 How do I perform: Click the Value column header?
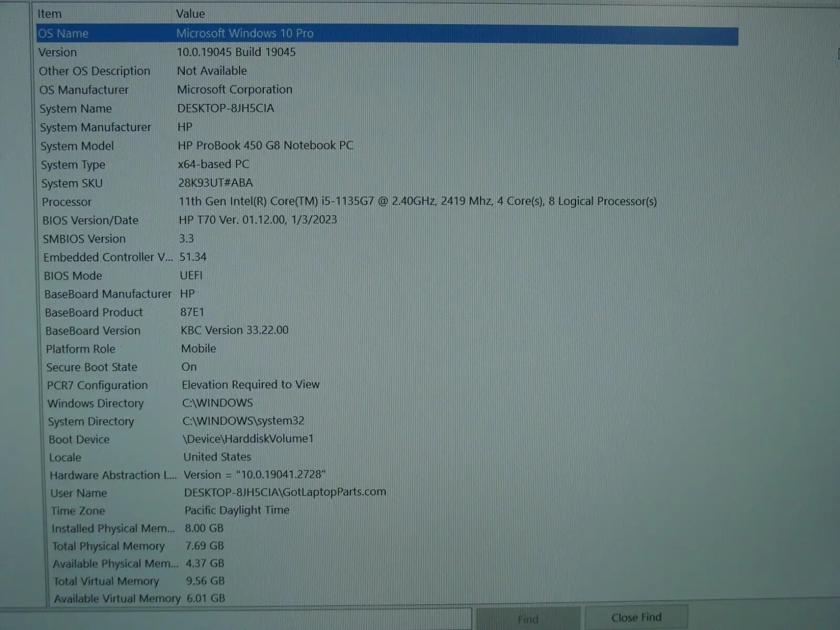click(191, 14)
